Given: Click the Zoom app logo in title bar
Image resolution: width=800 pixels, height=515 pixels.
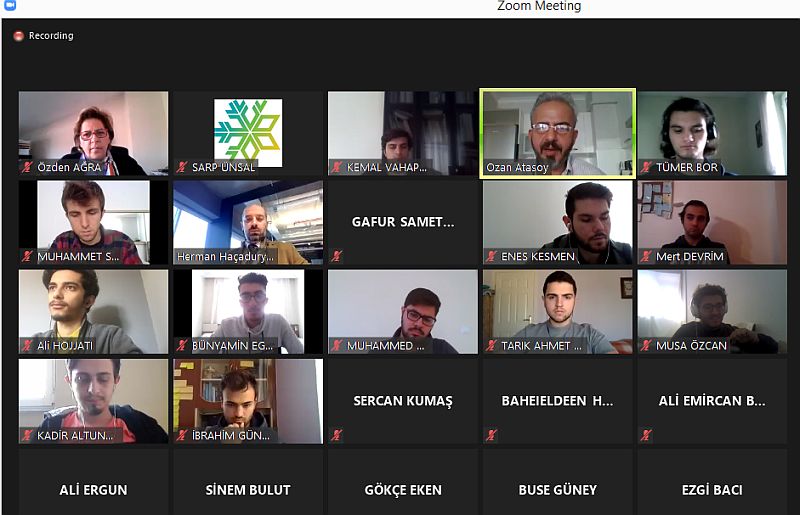Looking at the screenshot, I should click(x=9, y=5).
